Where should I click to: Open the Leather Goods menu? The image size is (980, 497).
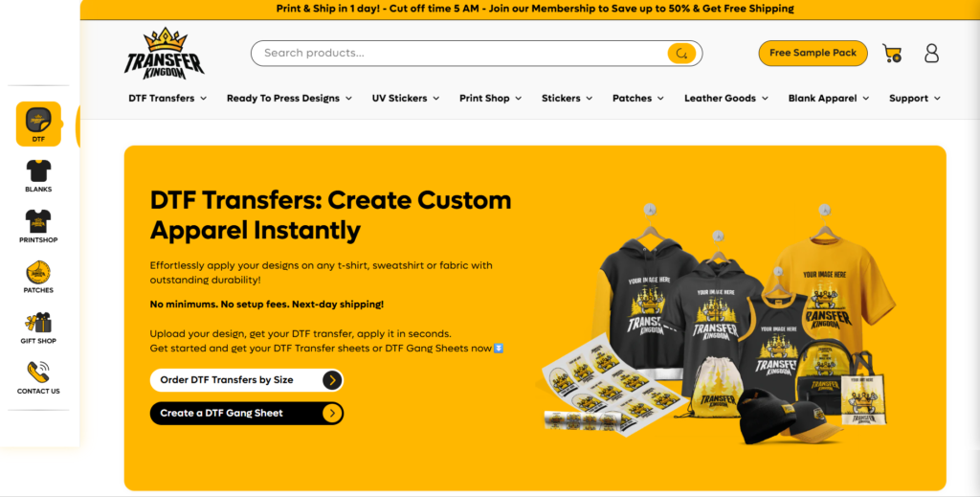click(x=726, y=98)
